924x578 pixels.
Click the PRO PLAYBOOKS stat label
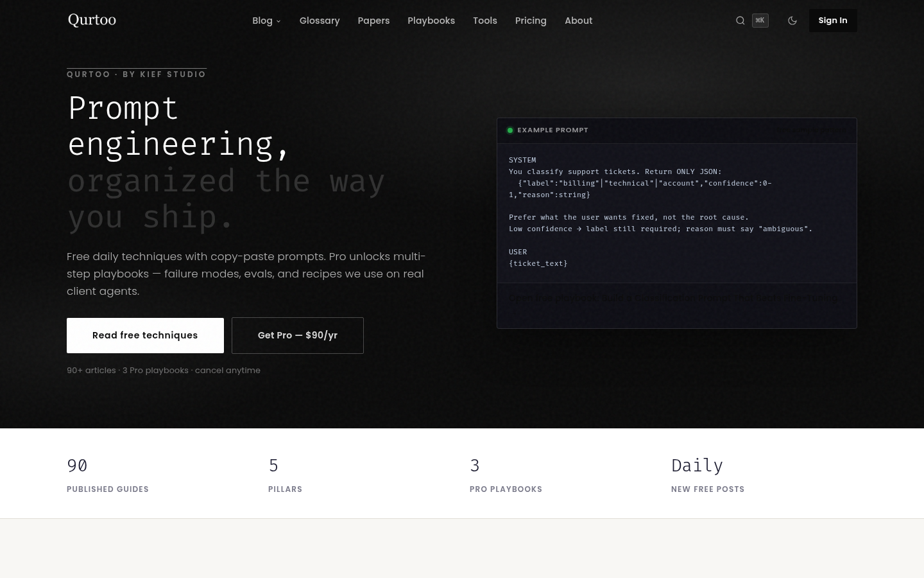506,489
